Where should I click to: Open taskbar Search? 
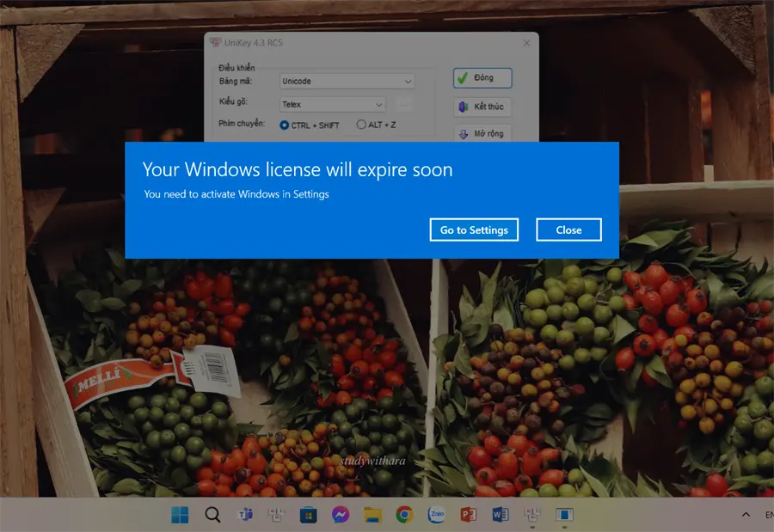point(212,515)
